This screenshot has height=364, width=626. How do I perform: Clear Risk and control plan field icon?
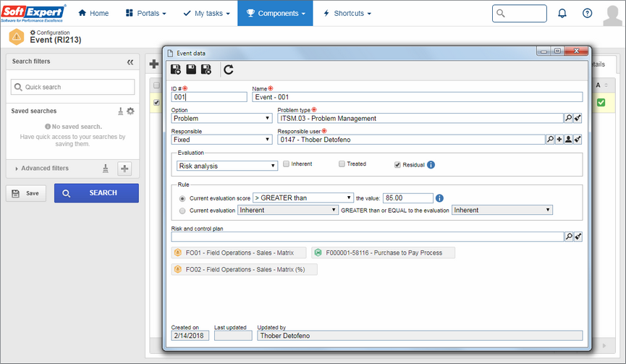coord(578,237)
